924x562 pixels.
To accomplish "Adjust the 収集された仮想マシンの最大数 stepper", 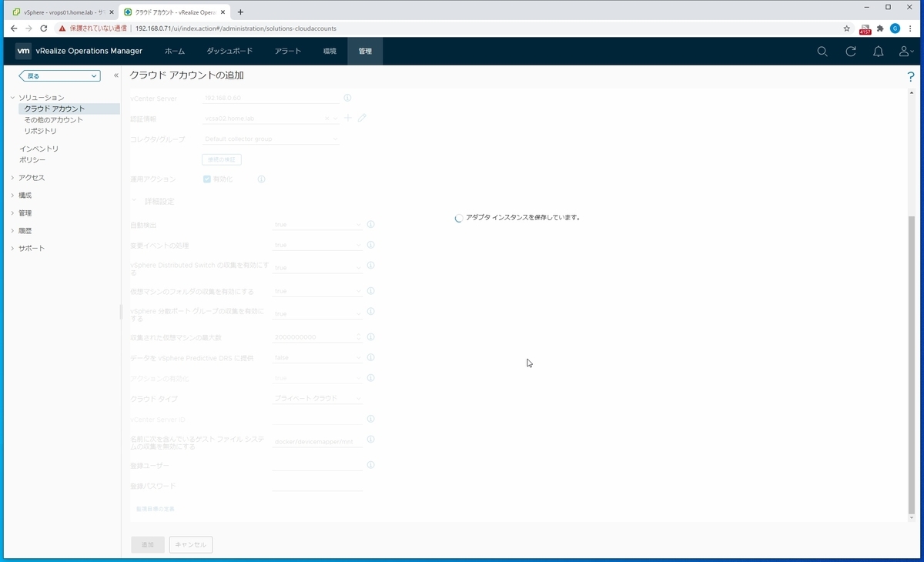I will (359, 337).
